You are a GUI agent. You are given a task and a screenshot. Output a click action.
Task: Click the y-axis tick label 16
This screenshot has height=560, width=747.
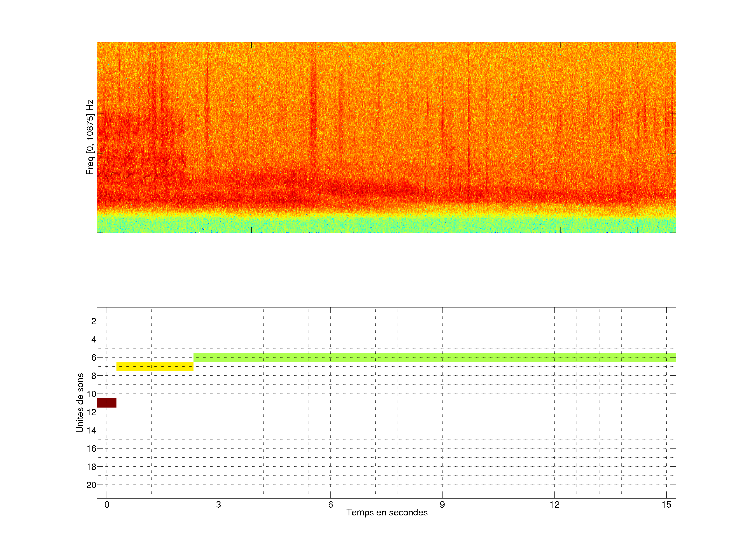coord(91,449)
